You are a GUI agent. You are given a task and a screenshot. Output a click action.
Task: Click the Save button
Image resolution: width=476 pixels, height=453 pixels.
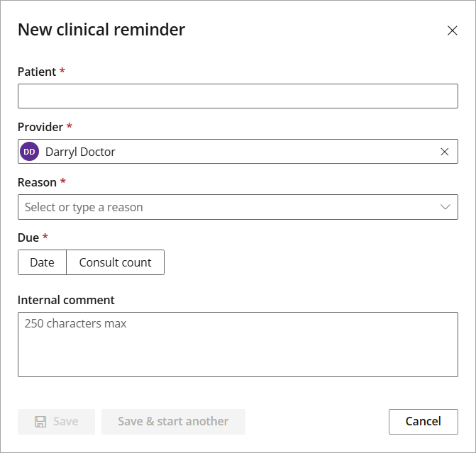click(56, 421)
